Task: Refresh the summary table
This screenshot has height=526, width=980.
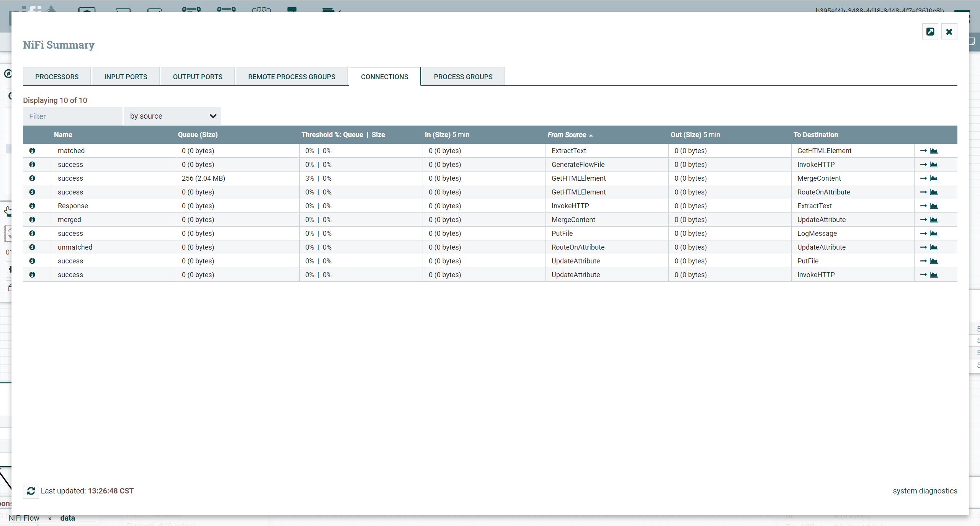Action: coord(31,491)
